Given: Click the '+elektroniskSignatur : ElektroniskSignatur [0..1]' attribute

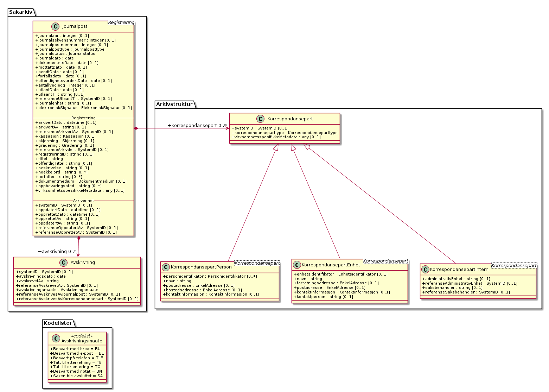Looking at the screenshot, I should (84, 108).
